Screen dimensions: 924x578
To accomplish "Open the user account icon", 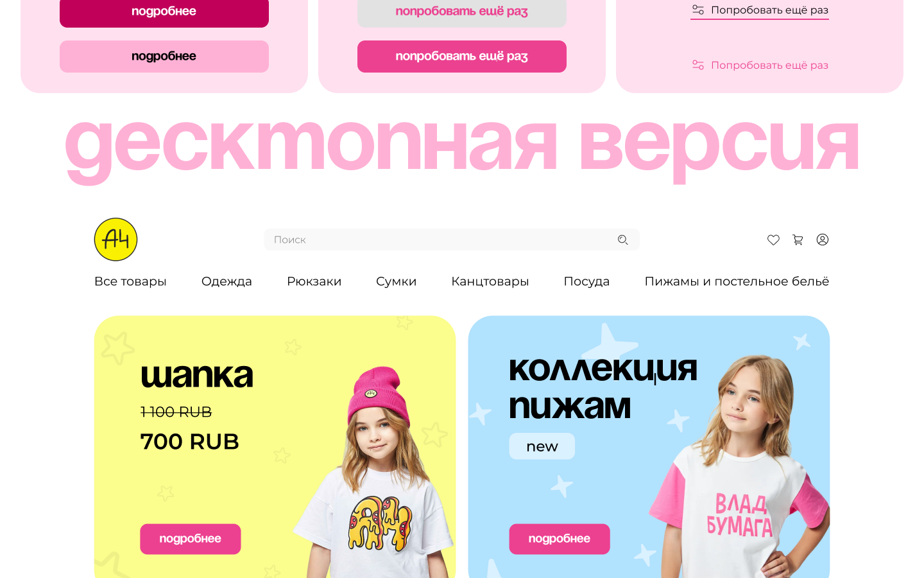I will click(x=823, y=240).
